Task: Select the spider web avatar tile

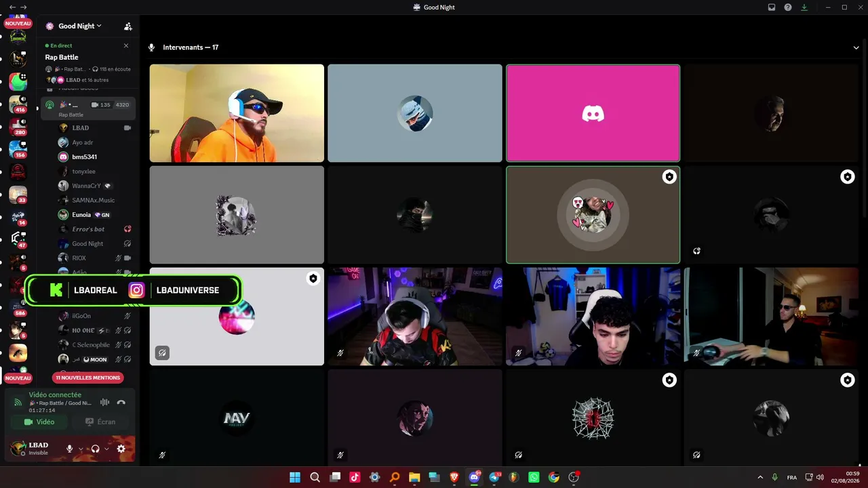Action: click(x=593, y=418)
